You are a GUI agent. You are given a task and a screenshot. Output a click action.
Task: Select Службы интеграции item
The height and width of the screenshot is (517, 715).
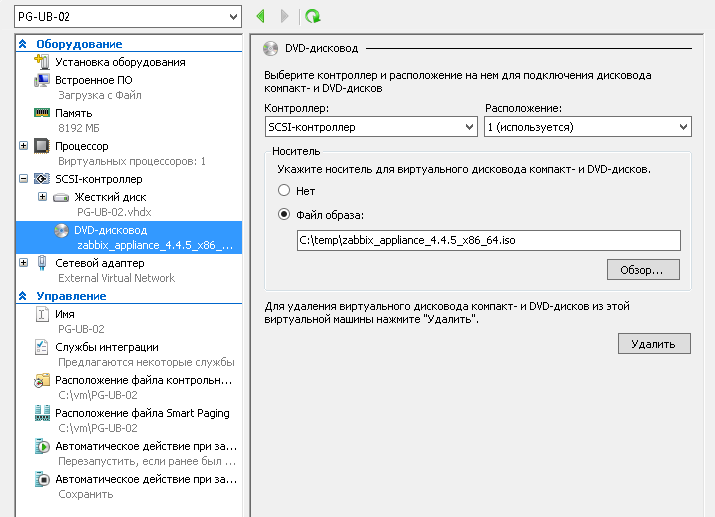click(x=107, y=347)
